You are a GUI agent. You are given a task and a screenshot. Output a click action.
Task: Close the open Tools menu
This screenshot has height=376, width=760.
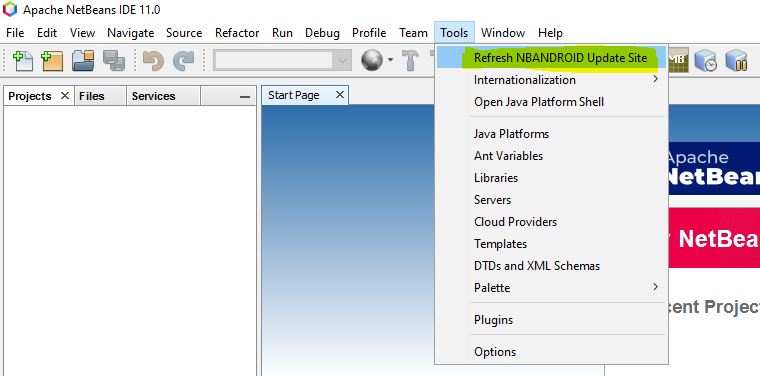(454, 33)
